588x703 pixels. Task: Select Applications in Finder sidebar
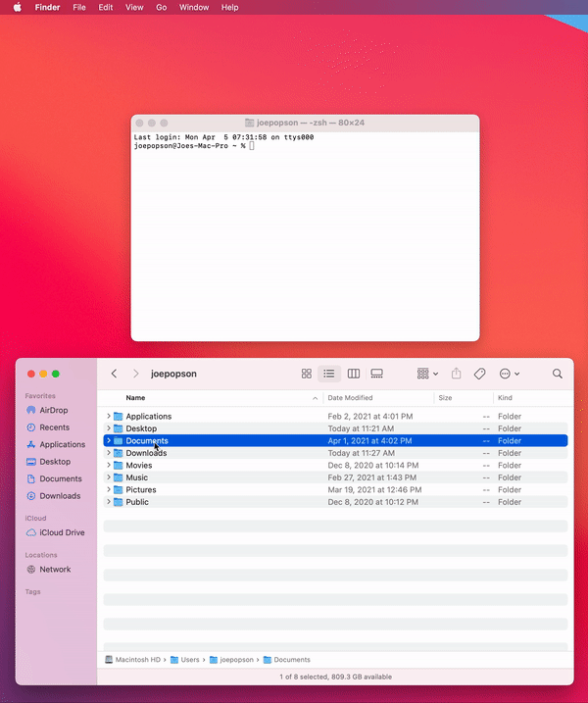pos(56,444)
